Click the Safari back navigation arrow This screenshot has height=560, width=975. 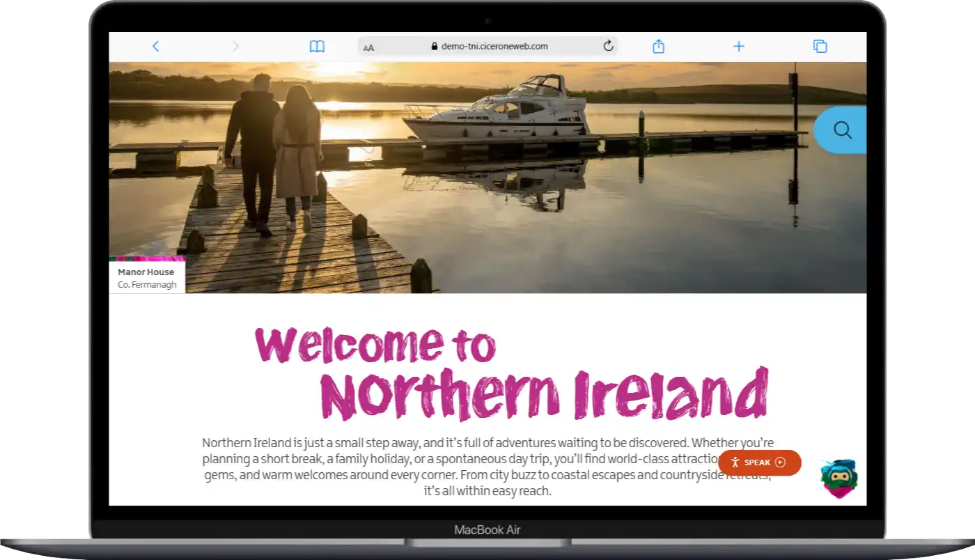(x=155, y=46)
